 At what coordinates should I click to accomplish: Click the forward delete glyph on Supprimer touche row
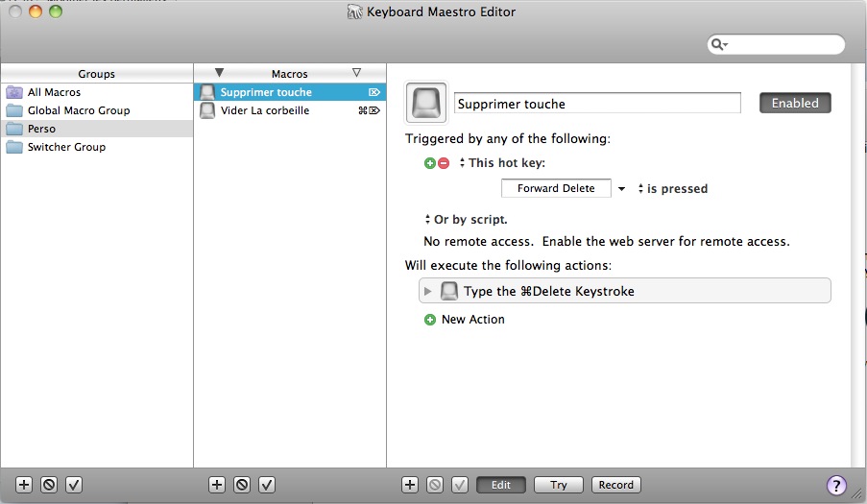click(374, 92)
